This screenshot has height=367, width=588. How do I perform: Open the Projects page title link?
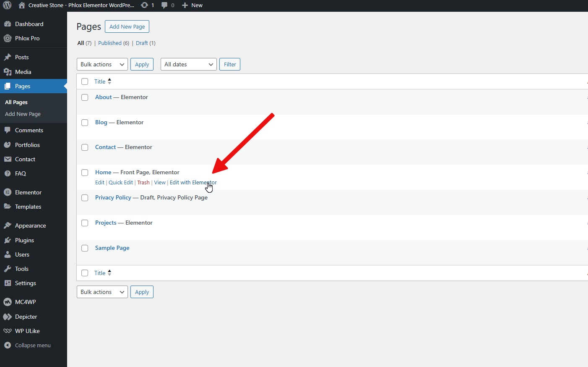click(x=106, y=223)
